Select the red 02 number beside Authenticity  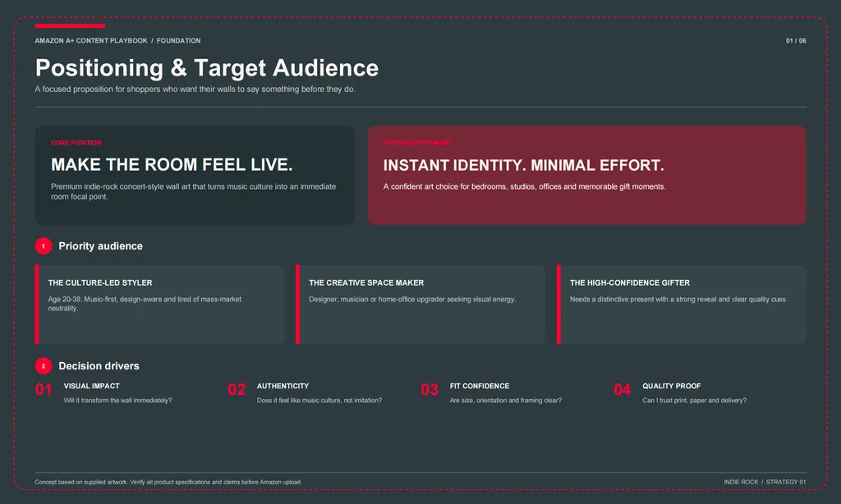pos(237,390)
